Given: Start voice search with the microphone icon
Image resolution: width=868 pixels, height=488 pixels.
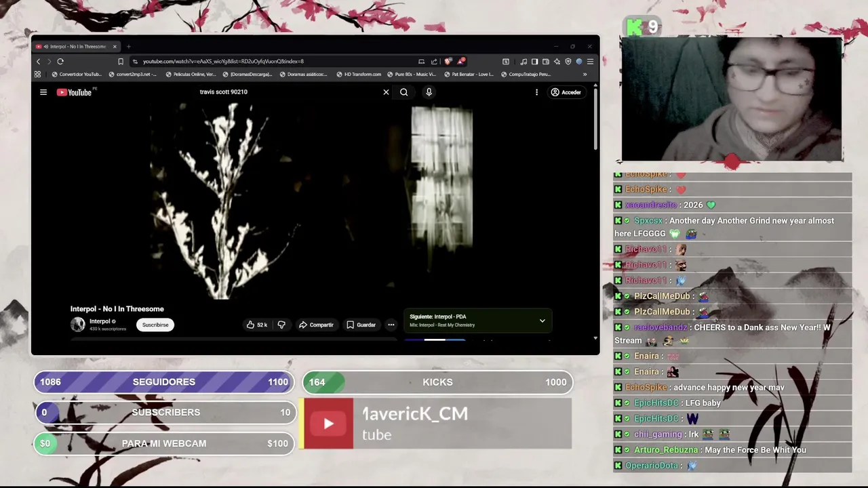Looking at the screenshot, I should [x=429, y=92].
